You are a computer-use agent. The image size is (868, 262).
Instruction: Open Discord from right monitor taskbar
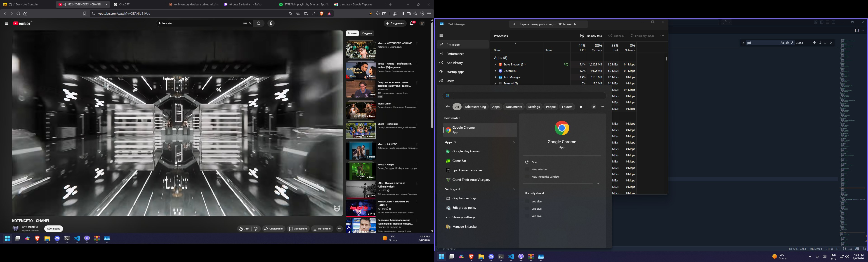coord(491,257)
